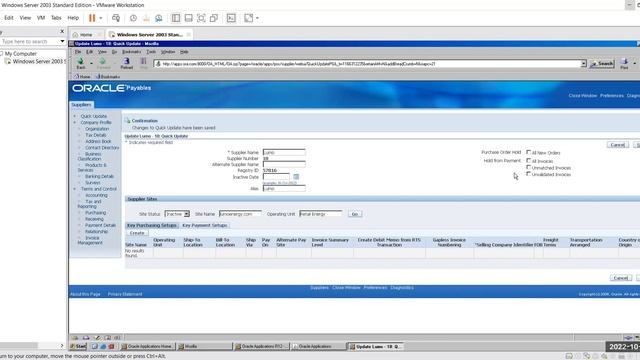Open the dropdown arrow beside the pause icon
Screen dimensions: 640x360
(101, 18)
